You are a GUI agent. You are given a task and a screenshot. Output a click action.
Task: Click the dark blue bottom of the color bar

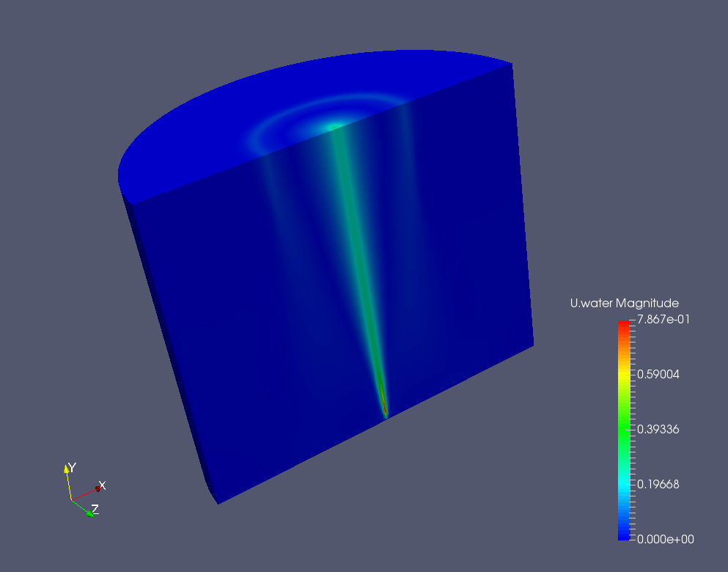pyautogui.click(x=623, y=534)
